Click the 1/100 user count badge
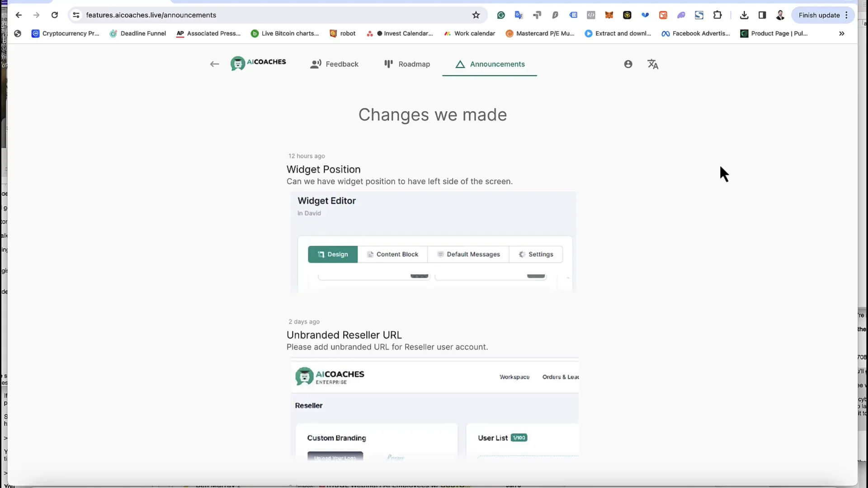The width and height of the screenshot is (868, 488). pyautogui.click(x=519, y=438)
